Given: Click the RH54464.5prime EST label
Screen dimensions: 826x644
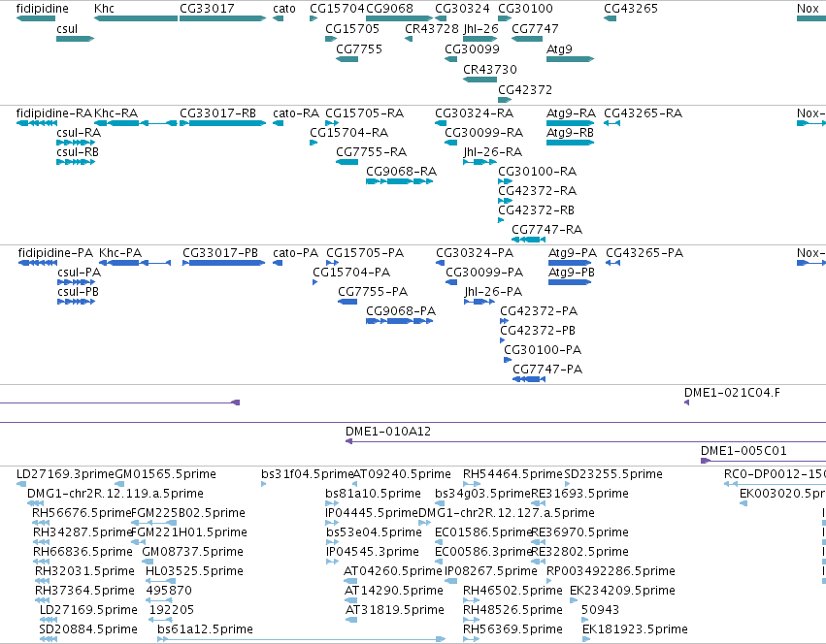Looking at the screenshot, I should 512,474.
